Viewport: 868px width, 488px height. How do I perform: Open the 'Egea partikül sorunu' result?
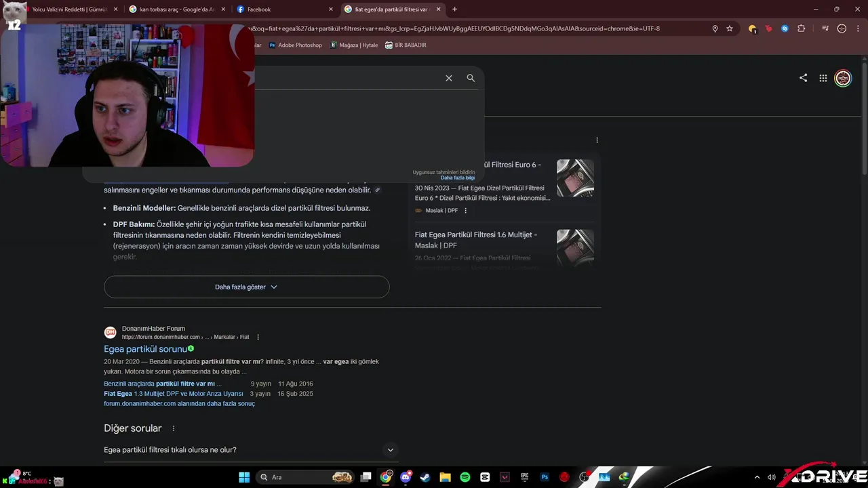click(x=145, y=349)
